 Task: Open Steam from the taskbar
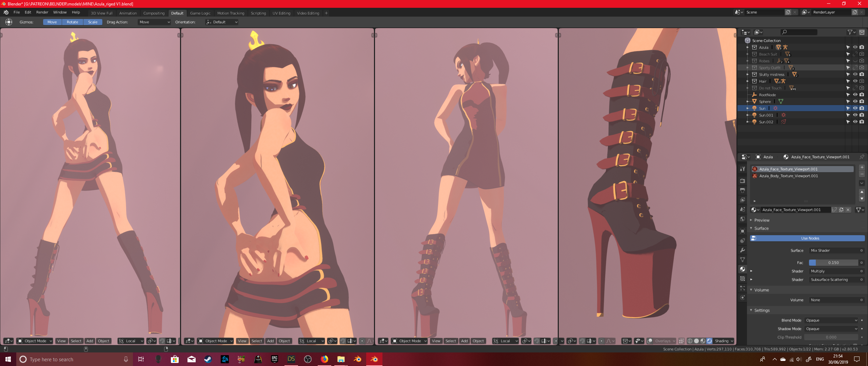pos(208,359)
